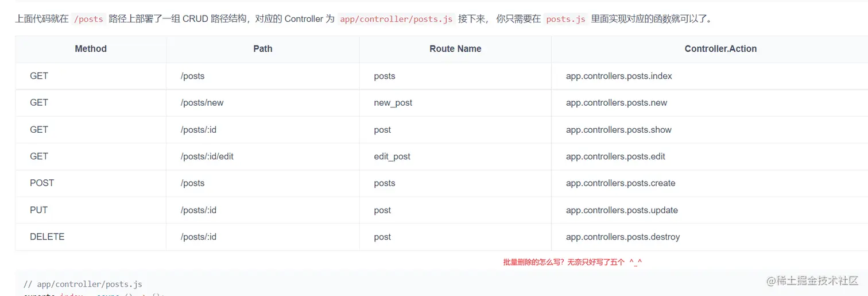Click the inline code "/posts" in the paragraph
868x296 pixels.
(x=88, y=19)
